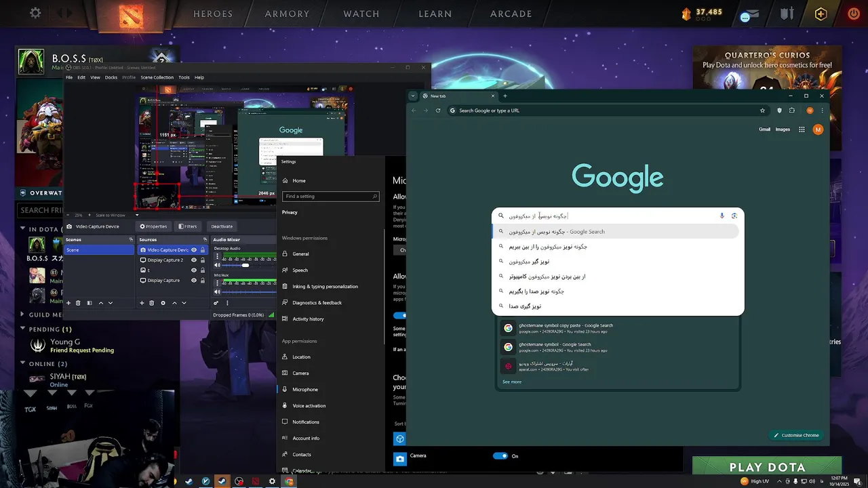Screen dimensions: 868x488
Task: Open ARCADE tab in Dota
Action: coord(511,14)
